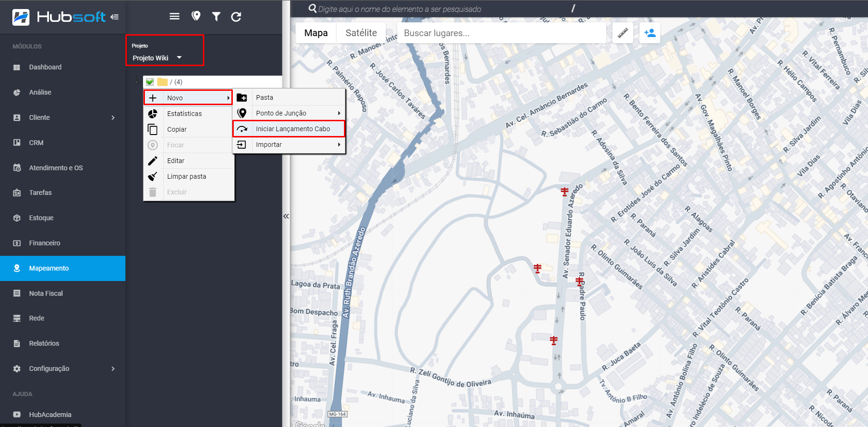Collapse the project panel with double chevron
This screenshot has width=868, height=427.
[x=286, y=216]
